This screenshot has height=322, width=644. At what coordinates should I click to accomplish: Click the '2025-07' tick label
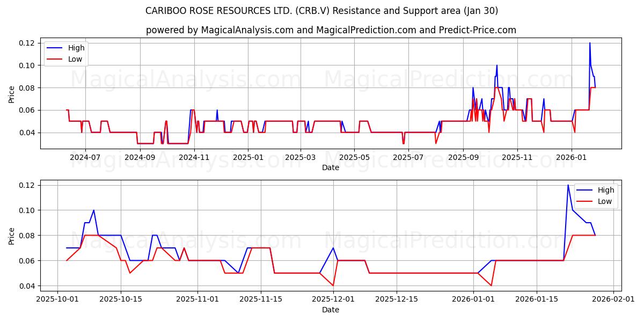pyautogui.click(x=408, y=158)
